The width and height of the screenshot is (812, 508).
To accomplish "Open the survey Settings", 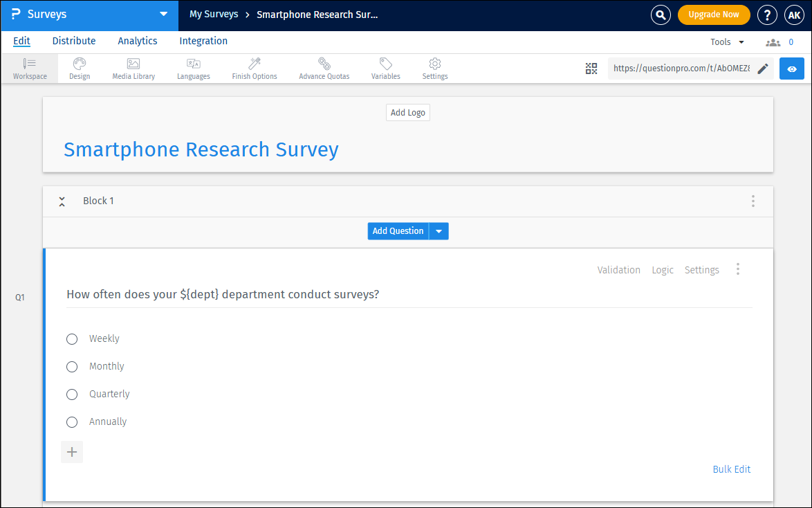I will [434, 69].
